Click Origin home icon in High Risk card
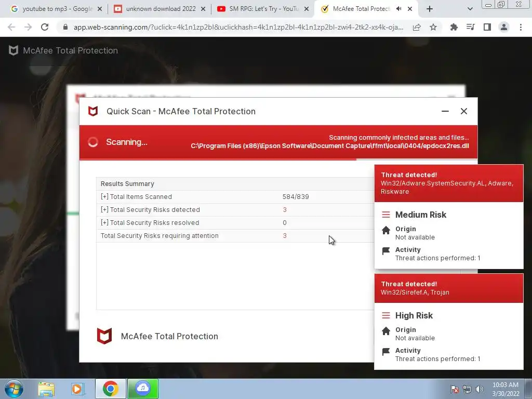 point(386,331)
